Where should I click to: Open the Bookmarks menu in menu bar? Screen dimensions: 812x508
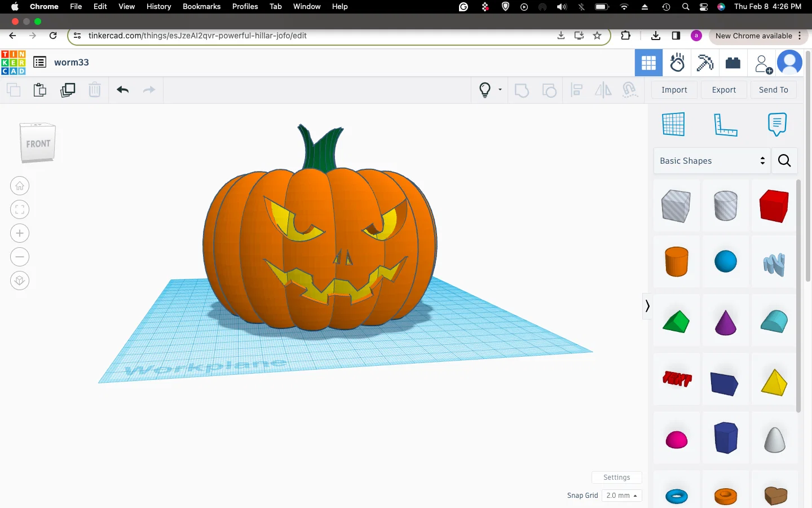tap(201, 6)
